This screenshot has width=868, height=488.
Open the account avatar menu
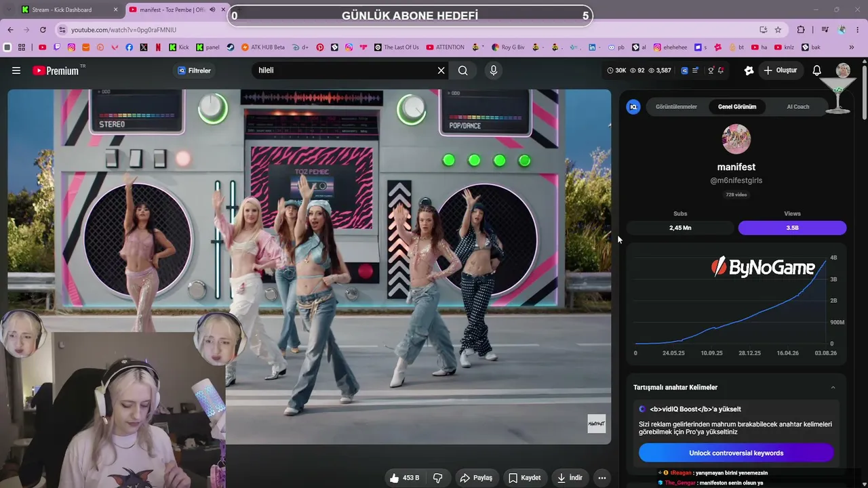843,70
